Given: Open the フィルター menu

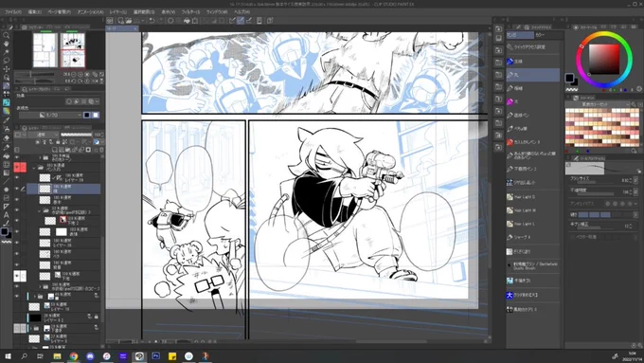Looking at the screenshot, I should 190,12.
